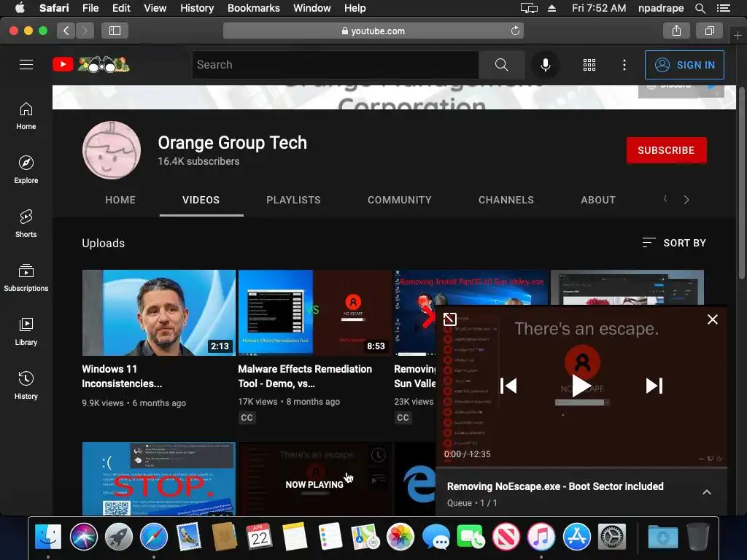Screen dimensions: 747x560
Task: Subscribe to Orange Group Tech
Action: pos(666,150)
